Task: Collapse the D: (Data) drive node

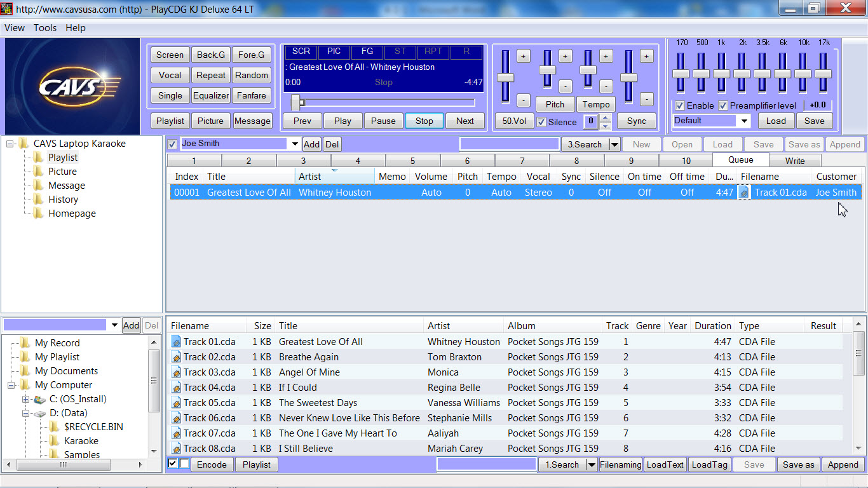Action: pos(25,413)
